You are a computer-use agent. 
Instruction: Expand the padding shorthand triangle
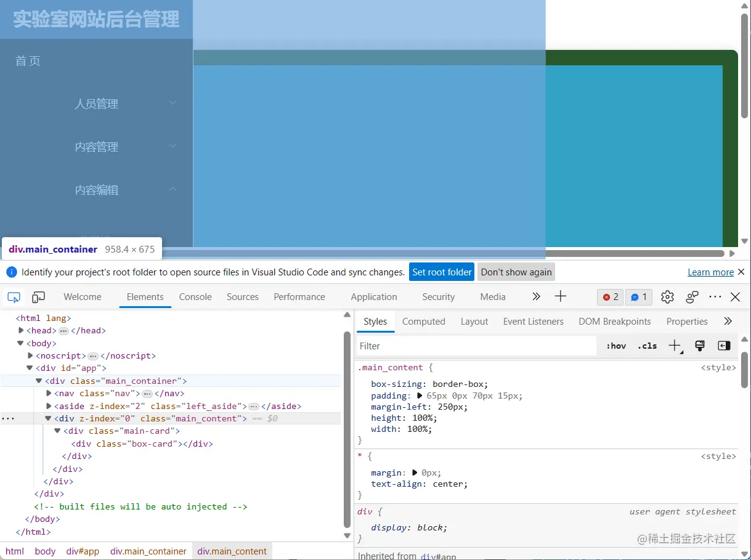click(420, 396)
